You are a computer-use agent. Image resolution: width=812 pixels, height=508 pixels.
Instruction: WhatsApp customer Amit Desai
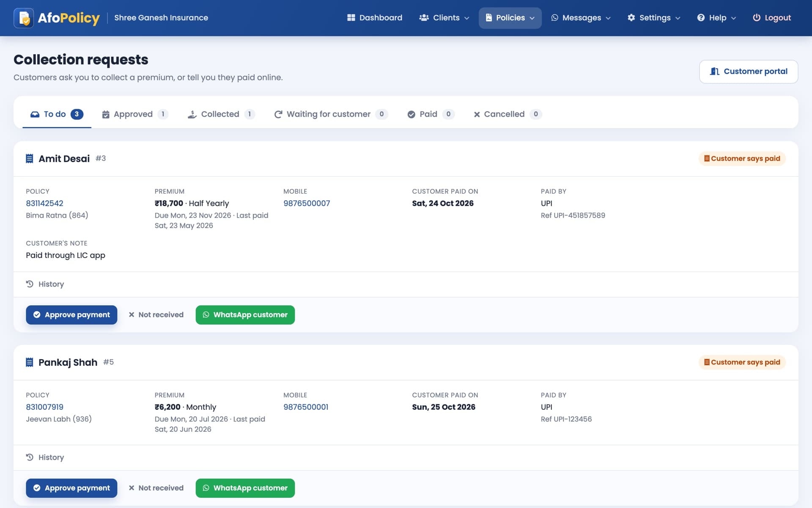(x=245, y=315)
